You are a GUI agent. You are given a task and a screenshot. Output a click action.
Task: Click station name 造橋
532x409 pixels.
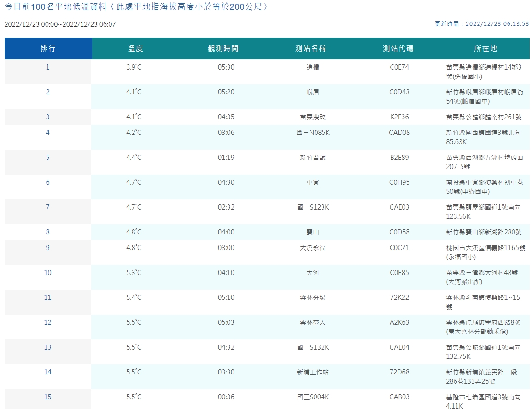(312, 67)
